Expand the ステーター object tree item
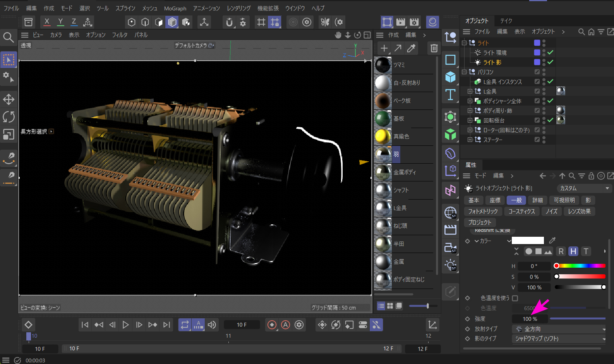The image size is (614, 364). [470, 140]
